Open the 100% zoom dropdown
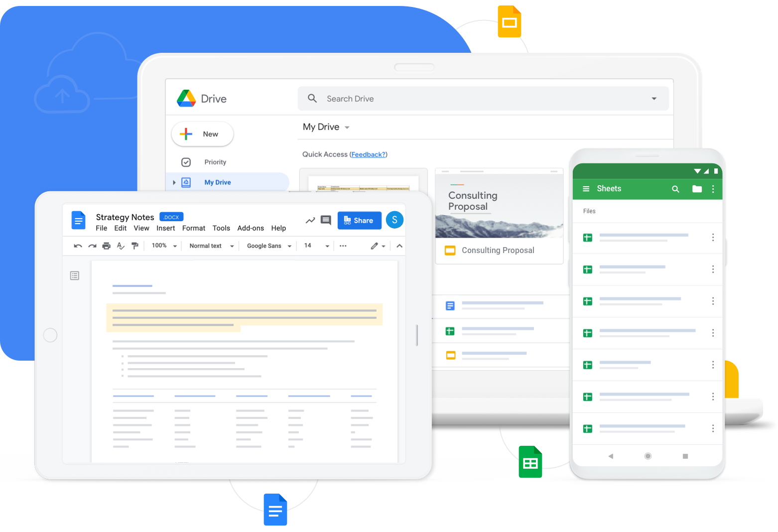 click(x=164, y=246)
